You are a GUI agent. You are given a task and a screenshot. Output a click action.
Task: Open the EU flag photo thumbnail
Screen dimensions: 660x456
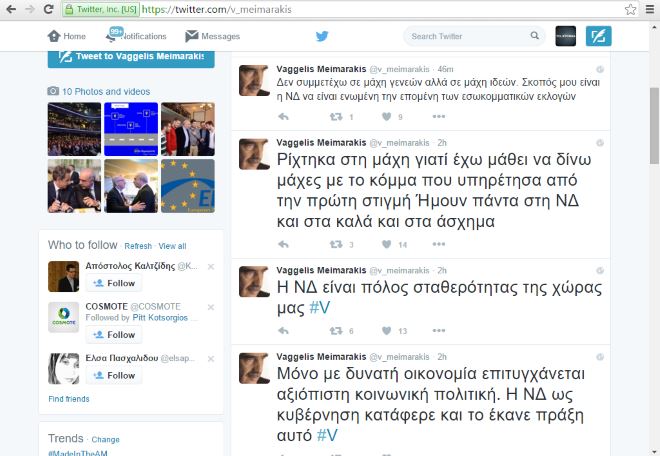188,186
